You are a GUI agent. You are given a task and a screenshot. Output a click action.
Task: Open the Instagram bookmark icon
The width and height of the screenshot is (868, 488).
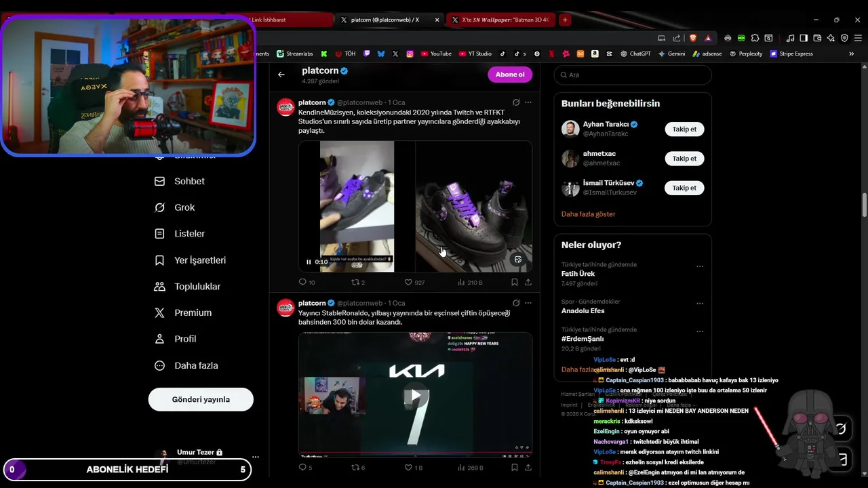(410, 54)
